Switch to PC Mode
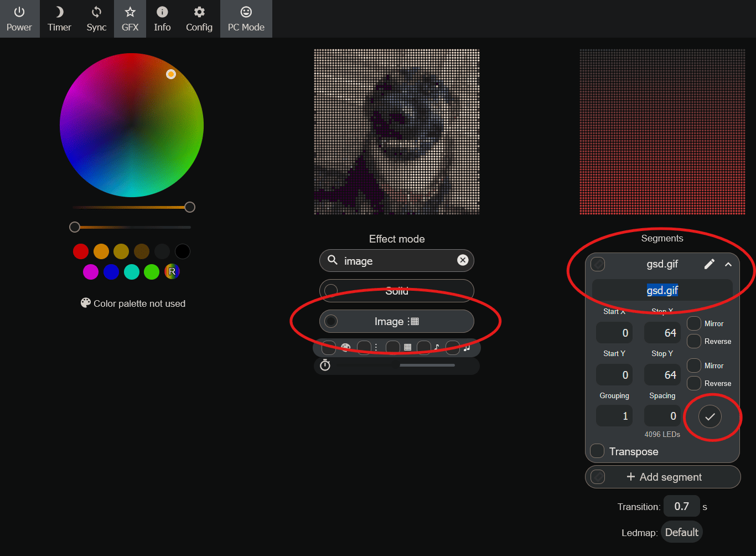The width and height of the screenshot is (756, 556). tap(246, 19)
